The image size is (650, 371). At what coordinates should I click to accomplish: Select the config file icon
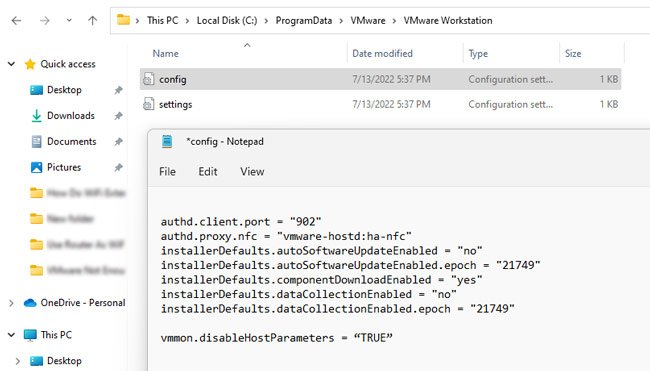[148, 79]
